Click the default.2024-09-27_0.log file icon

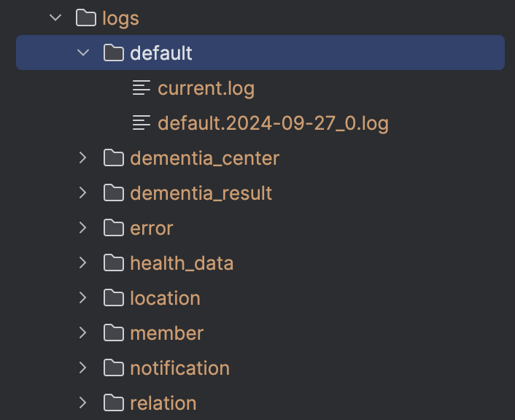coord(142,122)
